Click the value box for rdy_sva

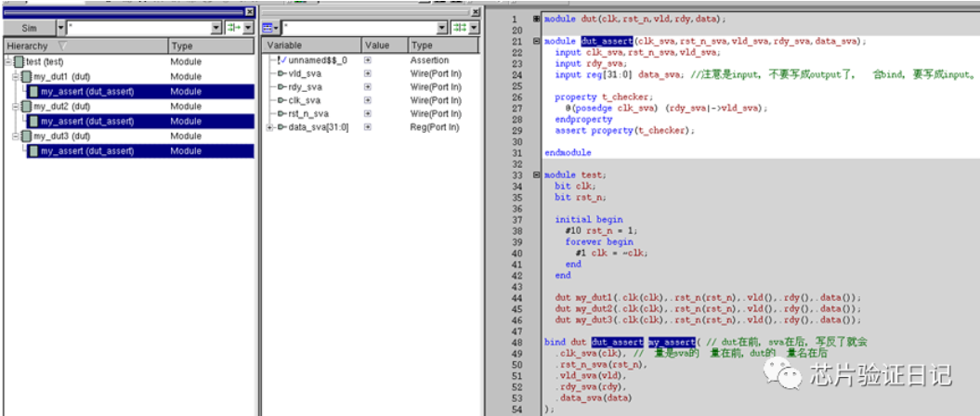tap(368, 87)
